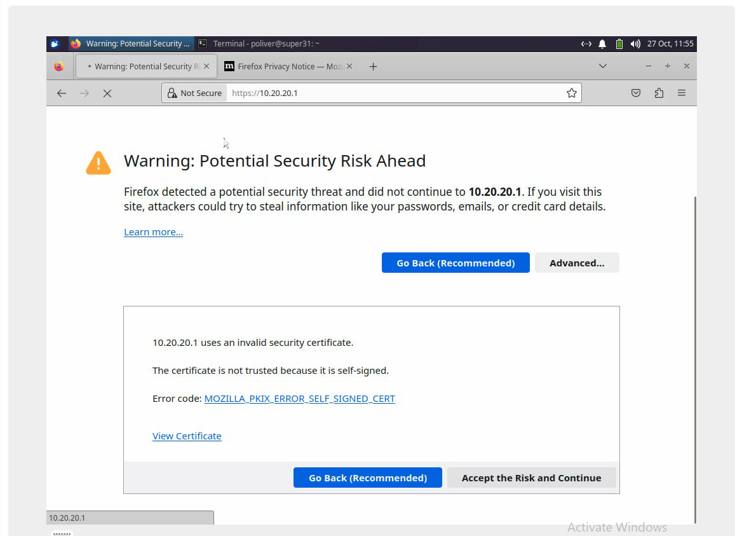This screenshot has height=536, width=756.
Task: Expand the list all tabs chevron
Action: click(603, 66)
